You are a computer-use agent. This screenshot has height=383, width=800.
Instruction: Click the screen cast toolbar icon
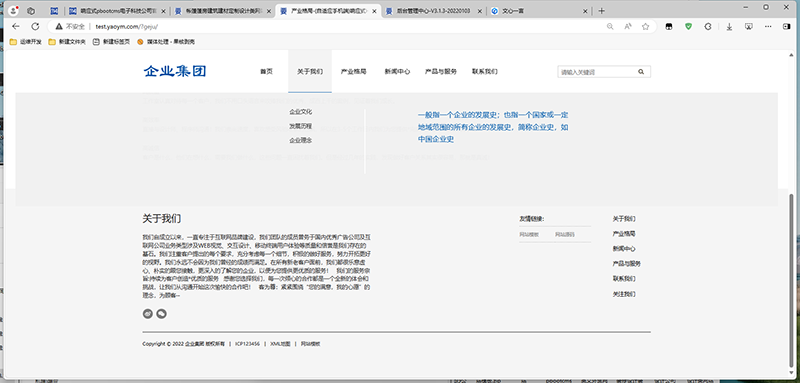749,27
